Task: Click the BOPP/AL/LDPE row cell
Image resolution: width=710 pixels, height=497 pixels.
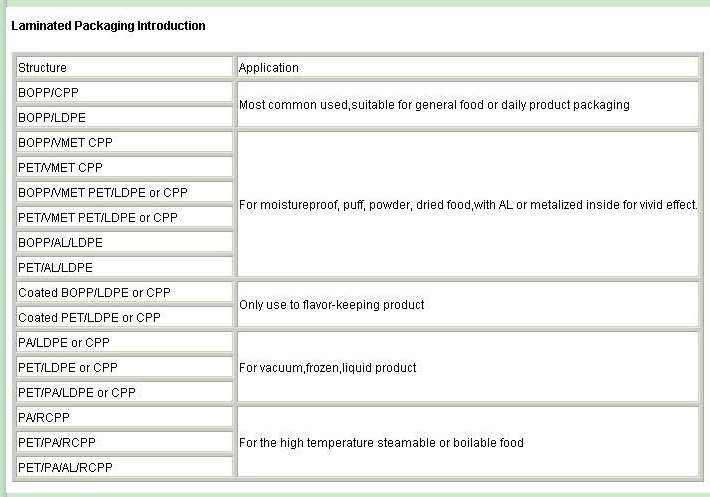Action: coord(124,243)
